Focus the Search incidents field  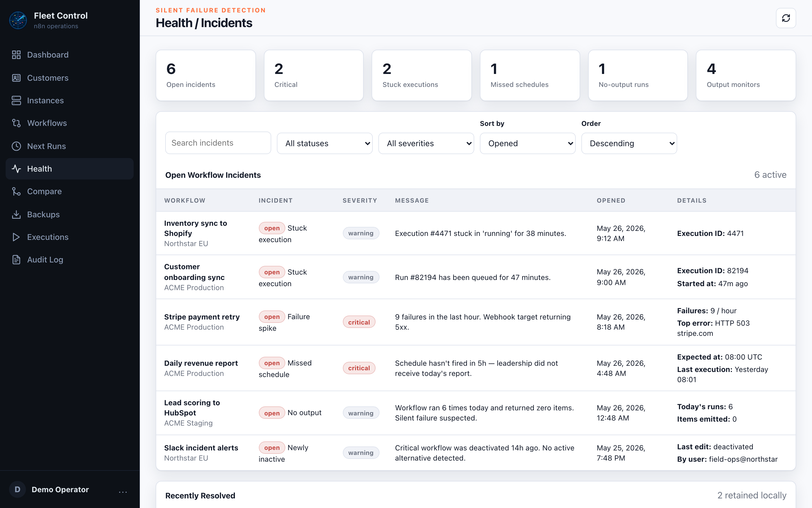click(x=218, y=143)
